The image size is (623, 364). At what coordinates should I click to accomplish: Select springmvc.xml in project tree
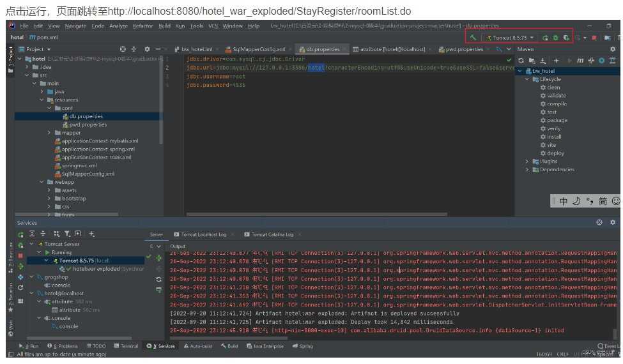pyautogui.click(x=75, y=166)
